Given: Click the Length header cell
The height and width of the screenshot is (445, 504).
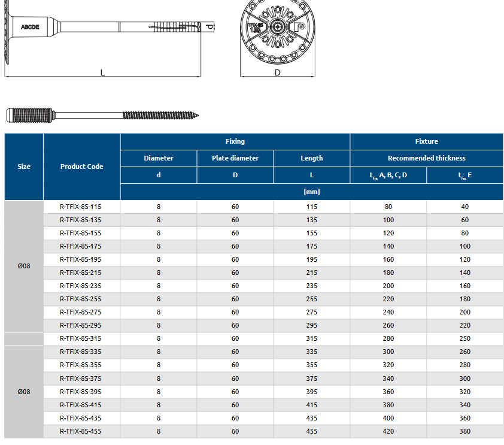Looking at the screenshot, I should [x=311, y=158].
